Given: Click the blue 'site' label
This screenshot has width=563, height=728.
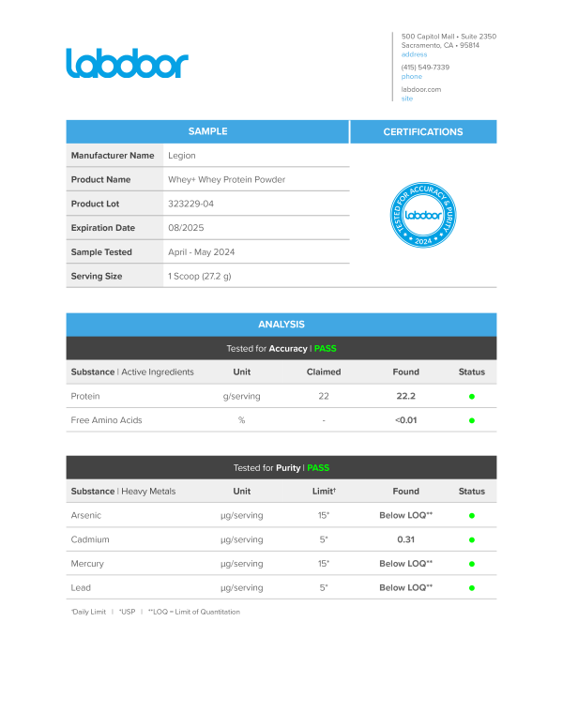Looking at the screenshot, I should (x=407, y=99).
